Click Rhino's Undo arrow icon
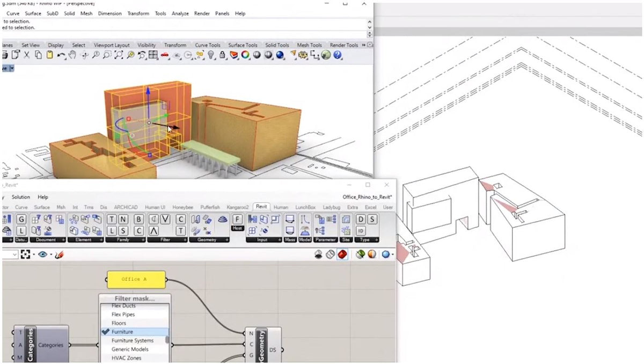644x364 pixels. (x=61, y=55)
